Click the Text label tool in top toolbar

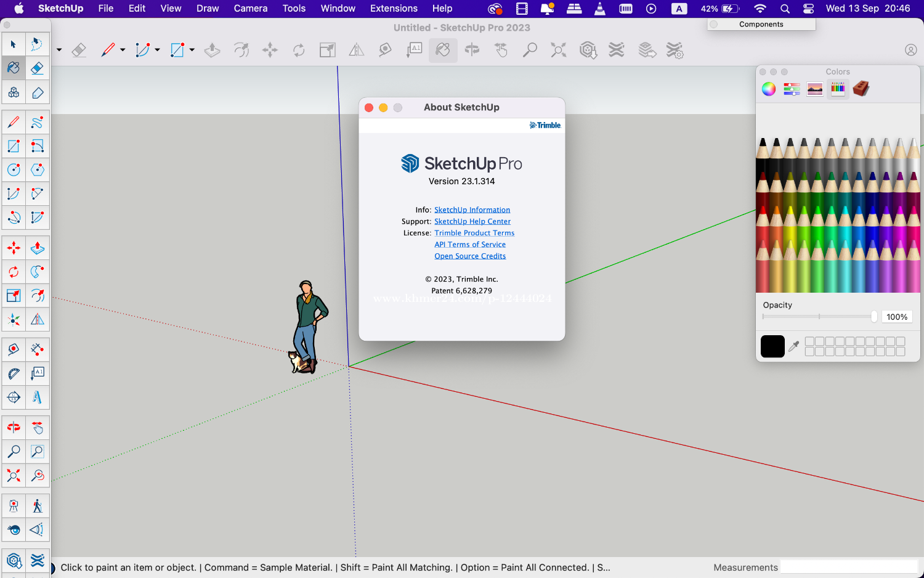click(x=414, y=50)
